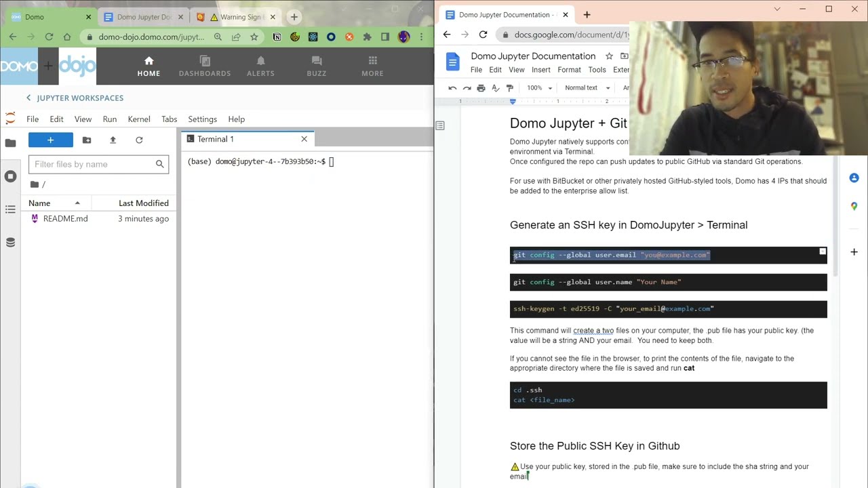Screen dimensions: 868x488
Task: Open the Normal text style dropdown
Action: click(x=587, y=88)
